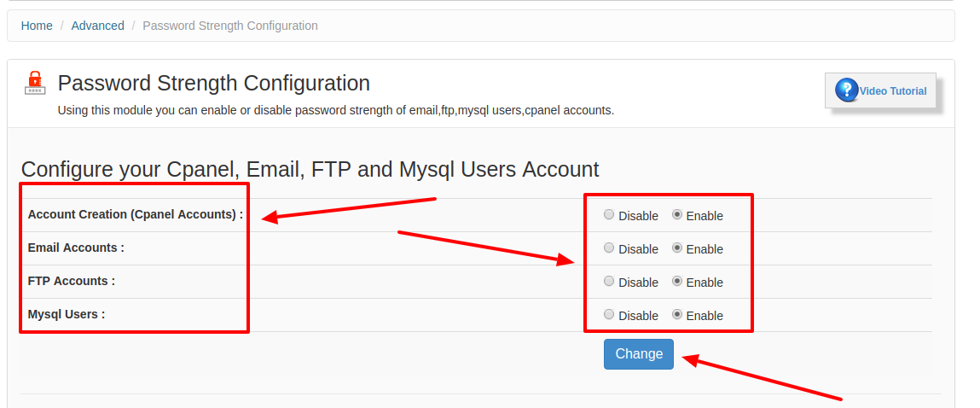
Task: Select Enable for FTP Accounts
Action: coord(677,281)
